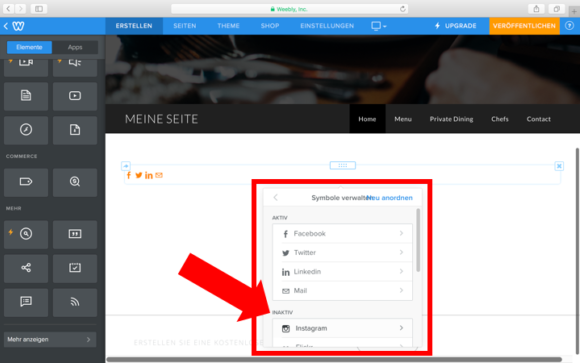
Task: Add the product search element
Action: pos(75,182)
